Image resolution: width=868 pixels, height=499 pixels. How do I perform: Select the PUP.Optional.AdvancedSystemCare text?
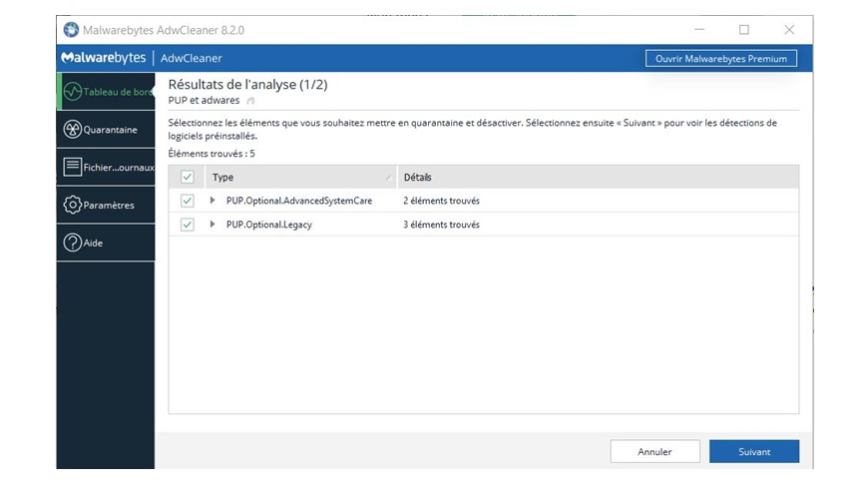[x=299, y=201]
